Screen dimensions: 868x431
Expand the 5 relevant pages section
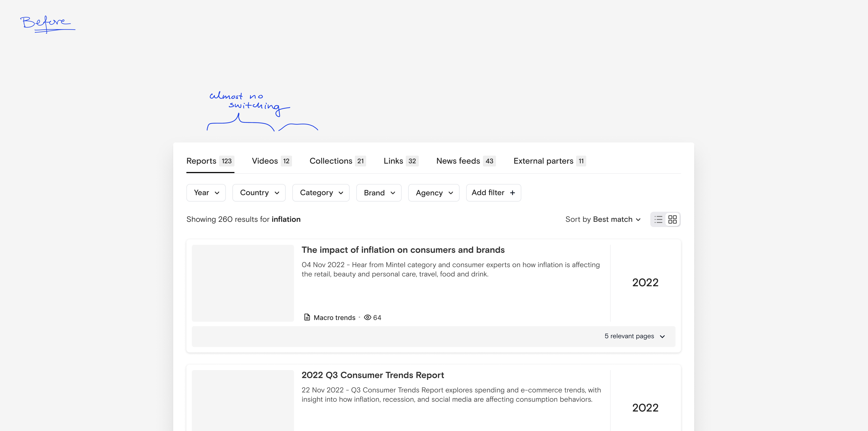coord(634,336)
